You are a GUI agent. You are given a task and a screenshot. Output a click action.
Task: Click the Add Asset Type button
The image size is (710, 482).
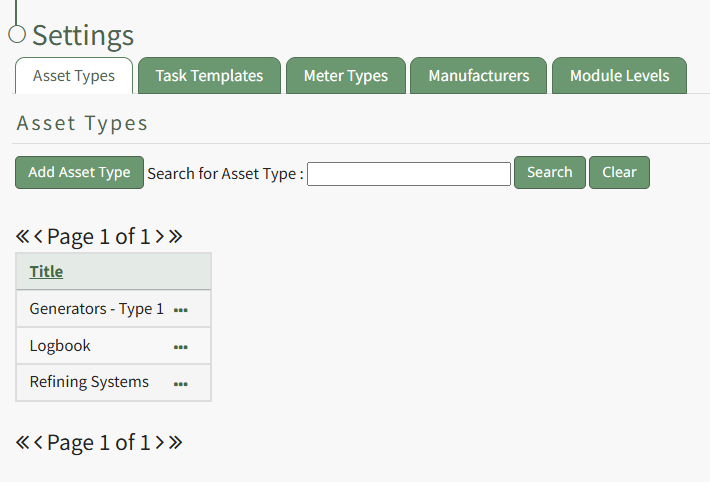(79, 172)
